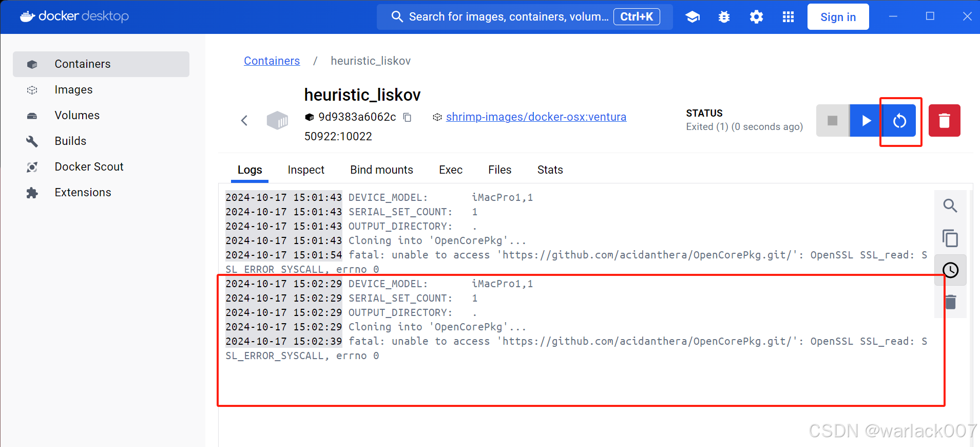Toggle log timestamps clock icon
The width and height of the screenshot is (980, 447).
(950, 270)
